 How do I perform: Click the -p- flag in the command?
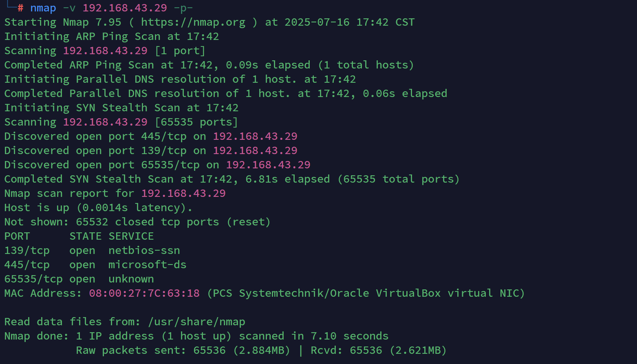coord(183,8)
